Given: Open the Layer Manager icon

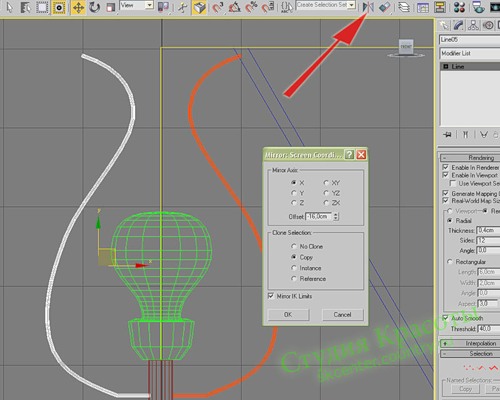Looking at the screenshot, I should point(404,7).
